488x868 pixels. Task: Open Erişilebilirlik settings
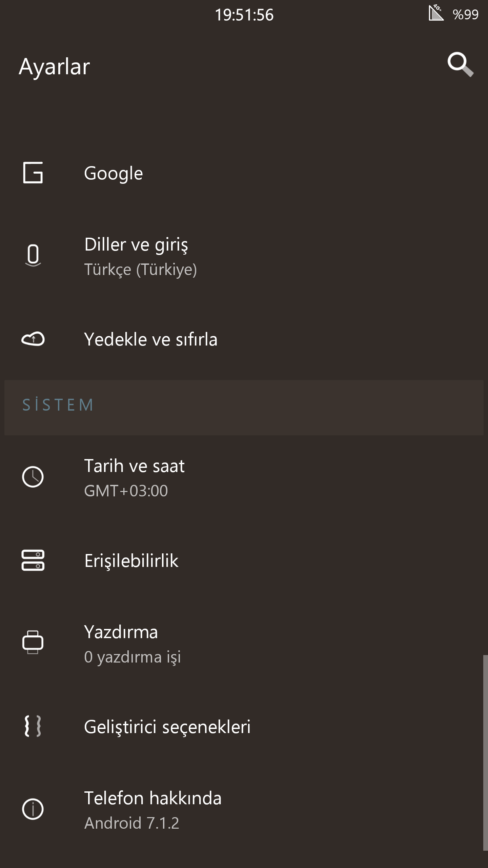coord(244,560)
